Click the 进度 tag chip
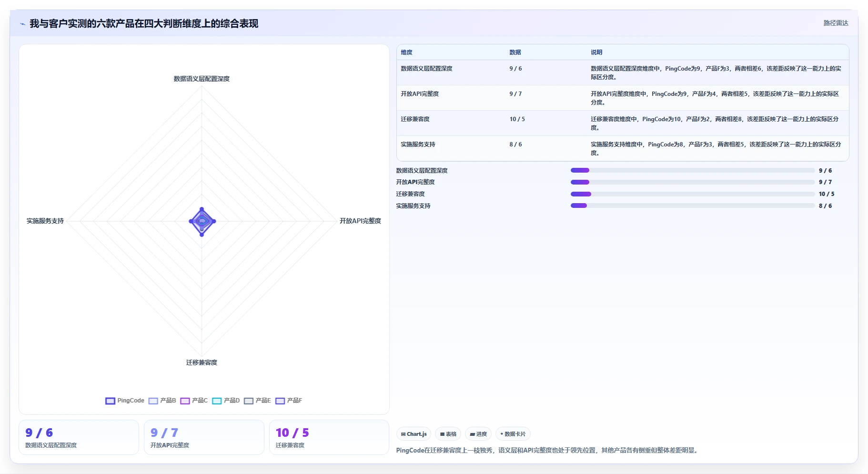 coord(478,434)
